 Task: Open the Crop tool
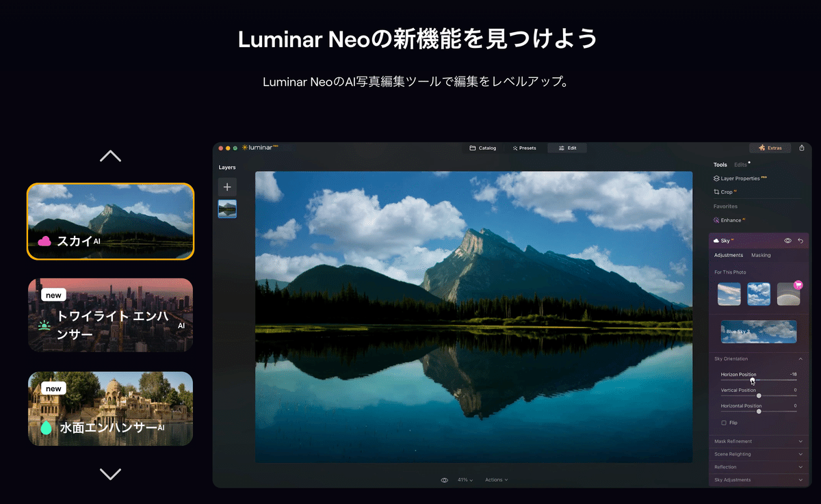pos(725,192)
